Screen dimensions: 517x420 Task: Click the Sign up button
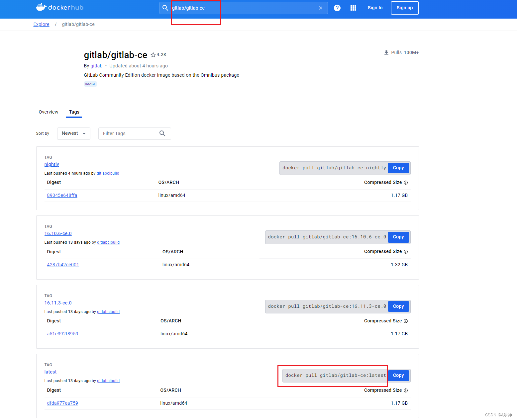pyautogui.click(x=405, y=8)
